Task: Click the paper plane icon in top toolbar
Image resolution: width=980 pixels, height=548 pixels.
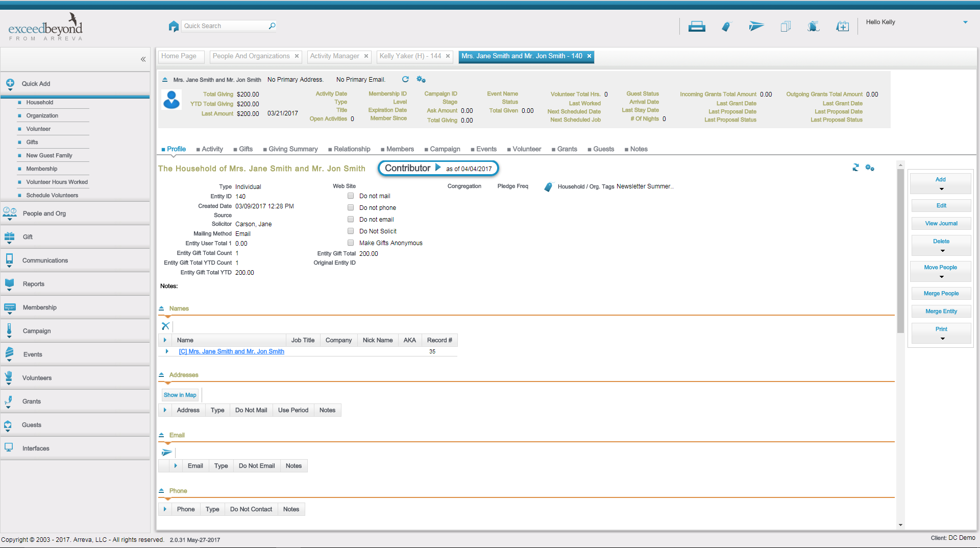Action: coord(756,27)
